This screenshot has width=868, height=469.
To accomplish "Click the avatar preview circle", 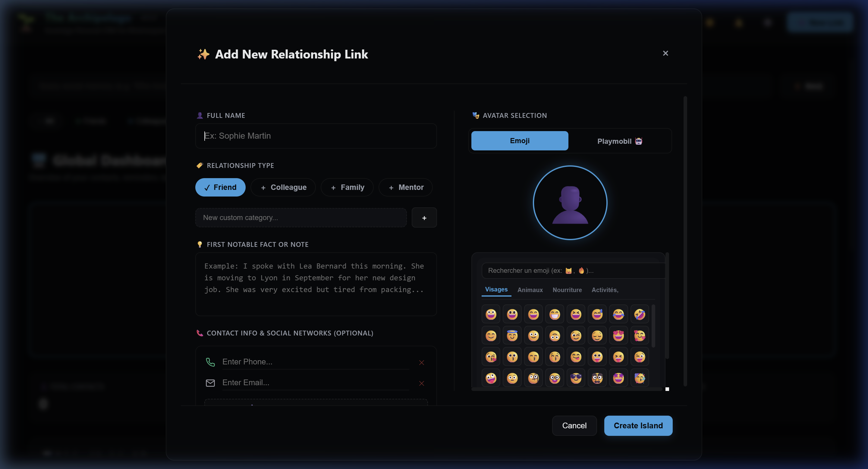I will (x=570, y=203).
